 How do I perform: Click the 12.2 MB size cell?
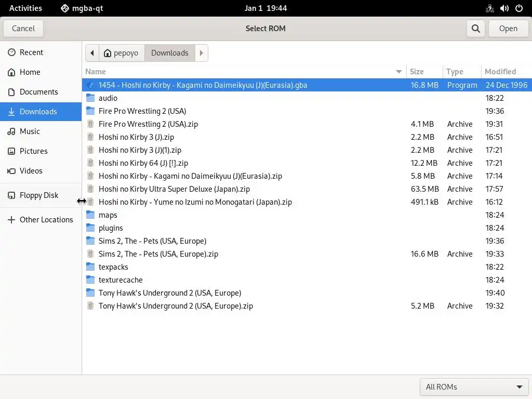pos(424,163)
